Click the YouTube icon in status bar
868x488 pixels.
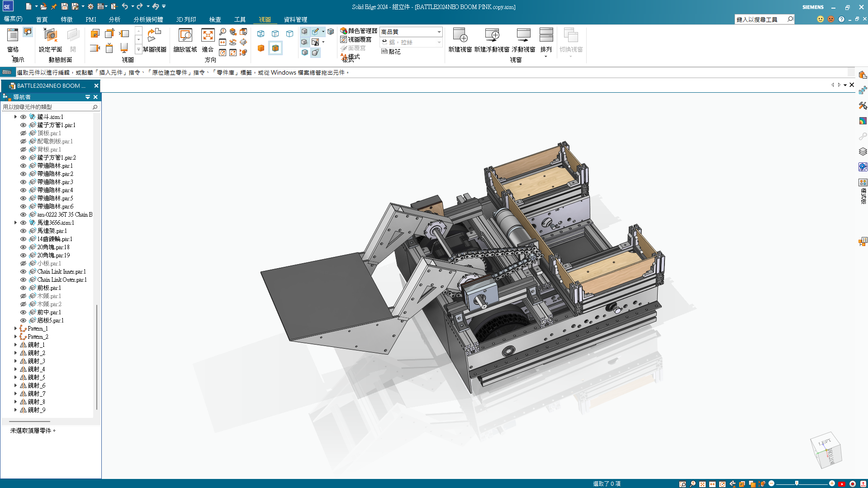[x=842, y=484]
